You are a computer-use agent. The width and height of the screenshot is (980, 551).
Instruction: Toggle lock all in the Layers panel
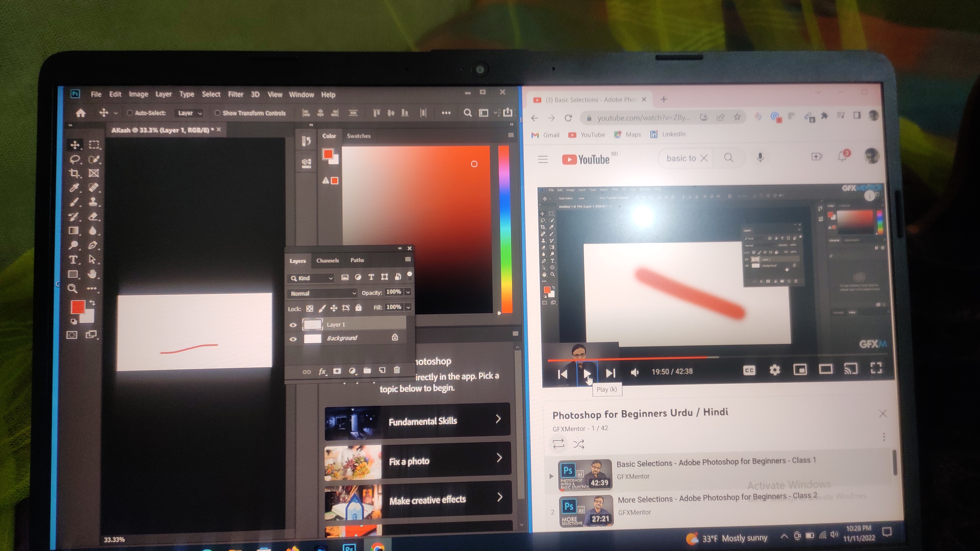(358, 308)
